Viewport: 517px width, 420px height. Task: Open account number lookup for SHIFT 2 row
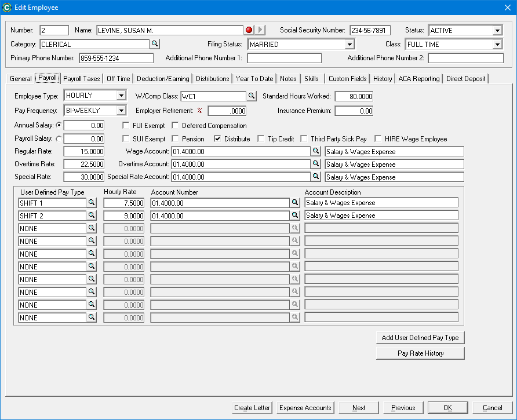(295, 216)
